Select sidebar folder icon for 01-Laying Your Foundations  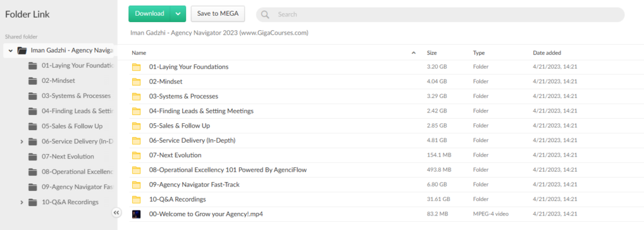33,66
